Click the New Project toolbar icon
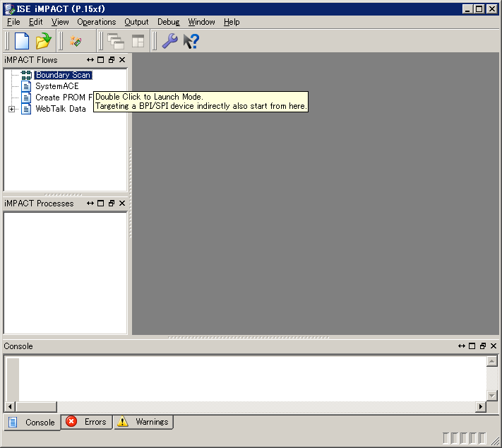The image size is (502, 448). point(22,41)
